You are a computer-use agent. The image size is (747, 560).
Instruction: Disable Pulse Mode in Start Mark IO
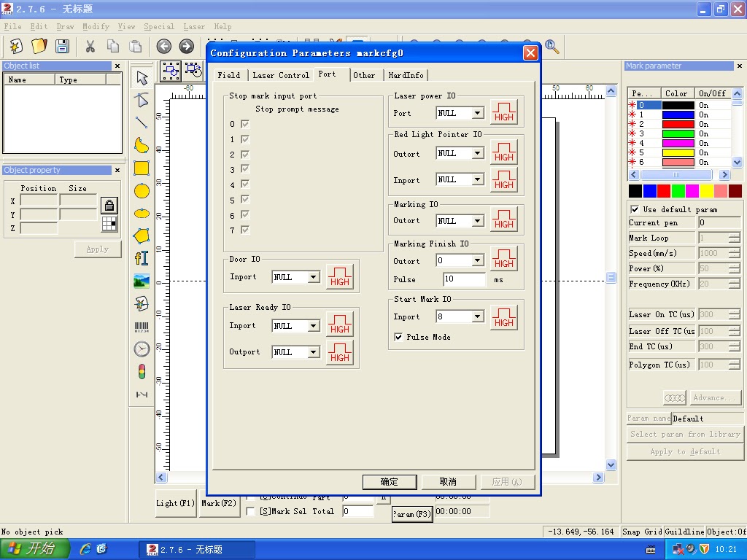click(x=398, y=337)
